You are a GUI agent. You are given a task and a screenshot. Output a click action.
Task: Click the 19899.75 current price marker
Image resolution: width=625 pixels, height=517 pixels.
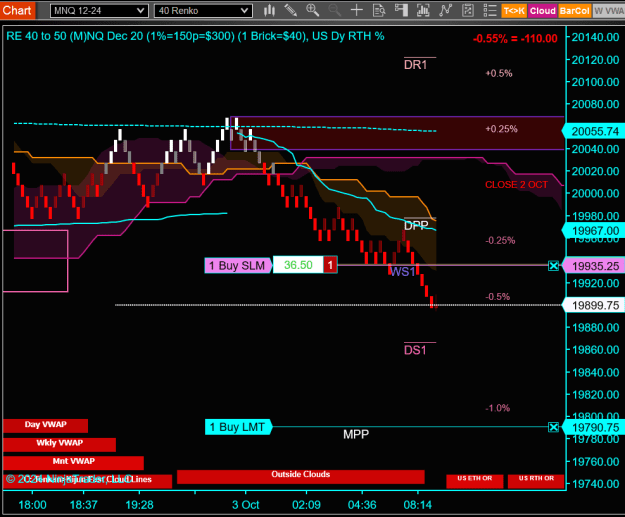(x=594, y=305)
